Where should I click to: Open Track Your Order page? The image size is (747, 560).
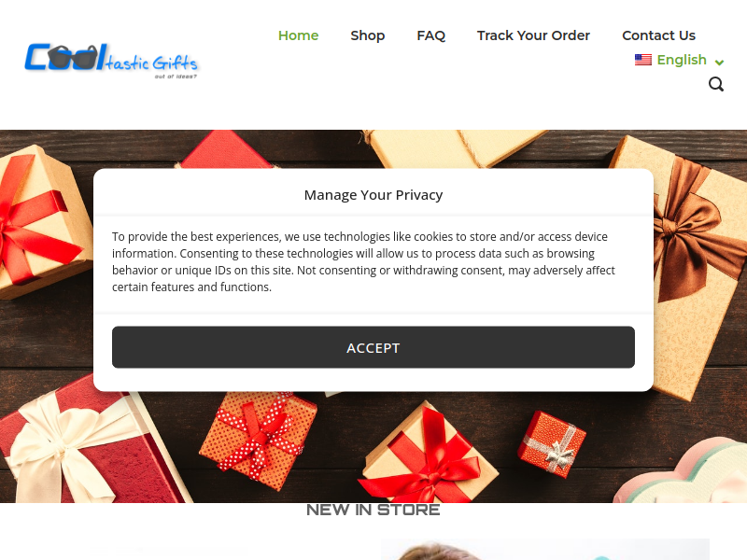pyautogui.click(x=533, y=35)
